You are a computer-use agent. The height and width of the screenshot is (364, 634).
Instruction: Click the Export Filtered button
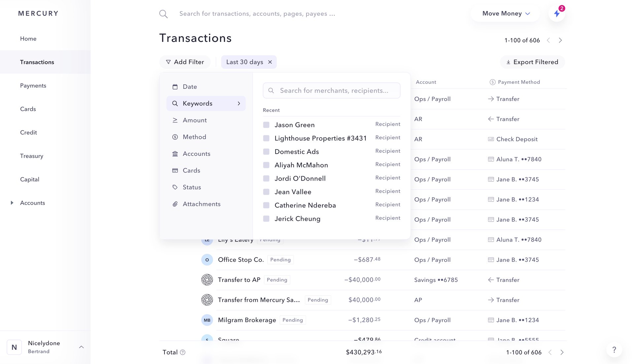tap(532, 62)
